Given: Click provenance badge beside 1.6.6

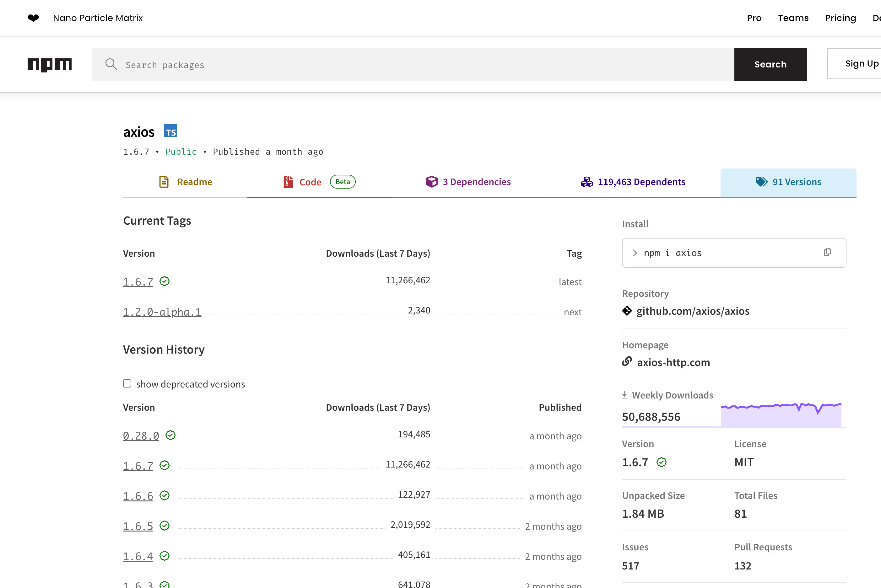Looking at the screenshot, I should point(164,495).
